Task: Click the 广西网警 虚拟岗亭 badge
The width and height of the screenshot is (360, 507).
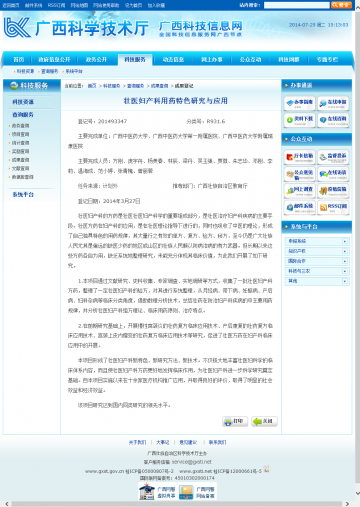Action: pos(157,492)
